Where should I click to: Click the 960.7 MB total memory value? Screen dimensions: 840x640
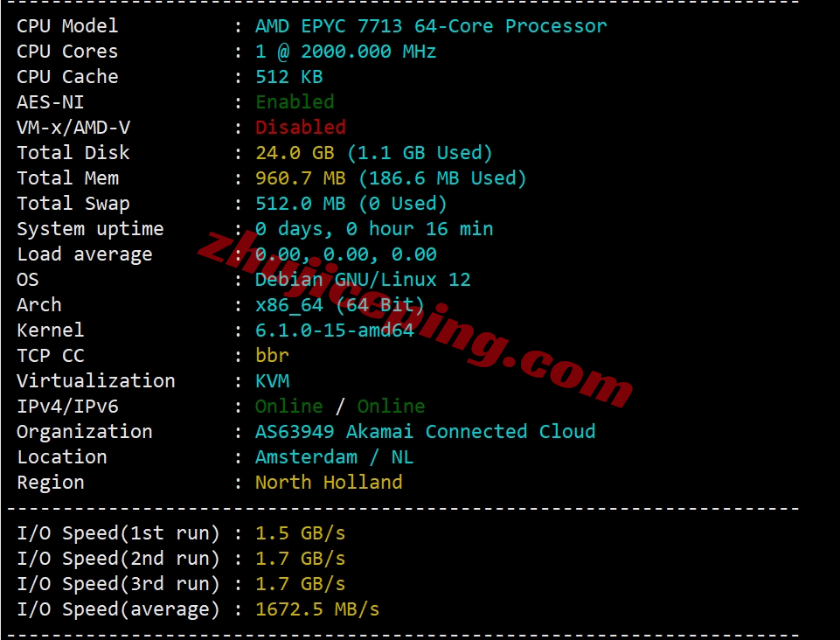301,178
